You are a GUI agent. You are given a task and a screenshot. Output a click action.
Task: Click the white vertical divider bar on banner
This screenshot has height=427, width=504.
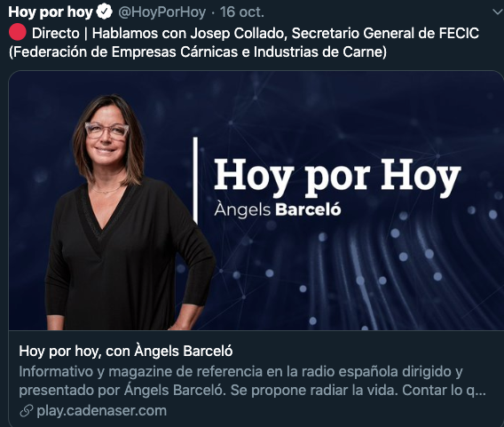[x=195, y=180]
